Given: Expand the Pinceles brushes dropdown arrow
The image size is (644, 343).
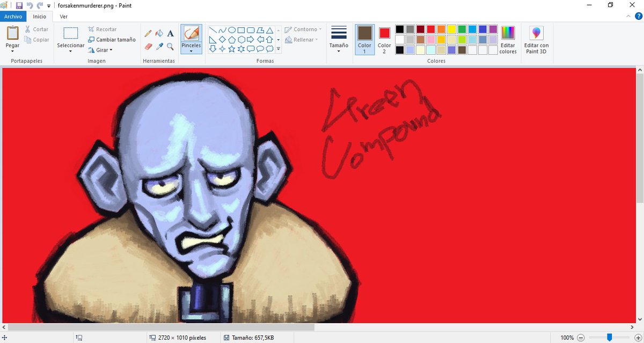Looking at the screenshot, I should [x=191, y=52].
